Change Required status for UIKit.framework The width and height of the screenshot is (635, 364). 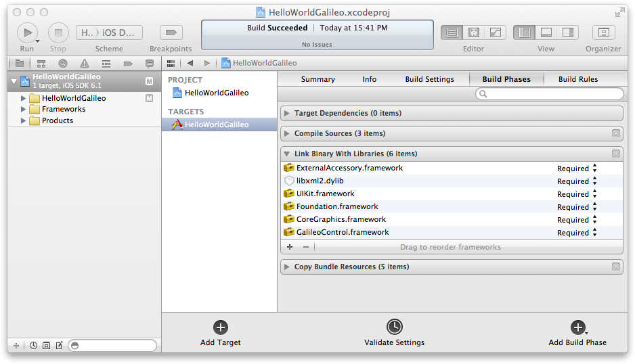click(577, 194)
